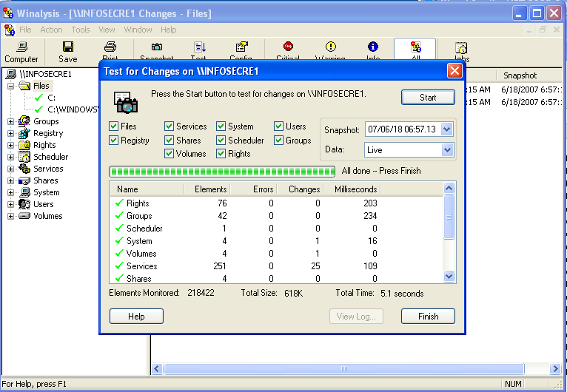Screen dimensions: 567x392
Task: Click the Elements column header
Action: [207, 189]
